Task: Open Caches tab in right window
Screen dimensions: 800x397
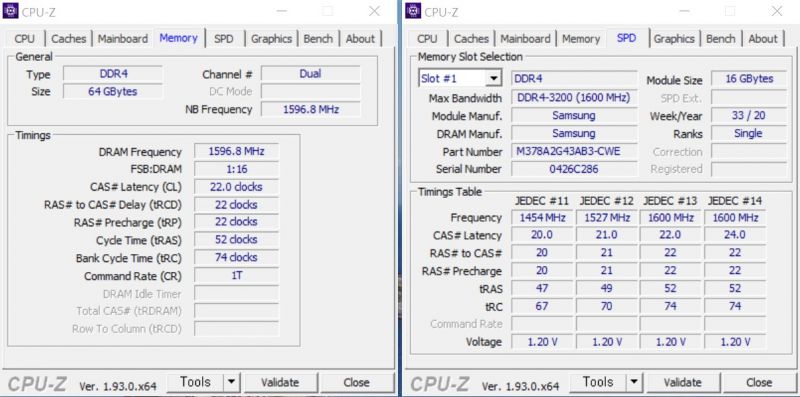Action: [x=471, y=39]
